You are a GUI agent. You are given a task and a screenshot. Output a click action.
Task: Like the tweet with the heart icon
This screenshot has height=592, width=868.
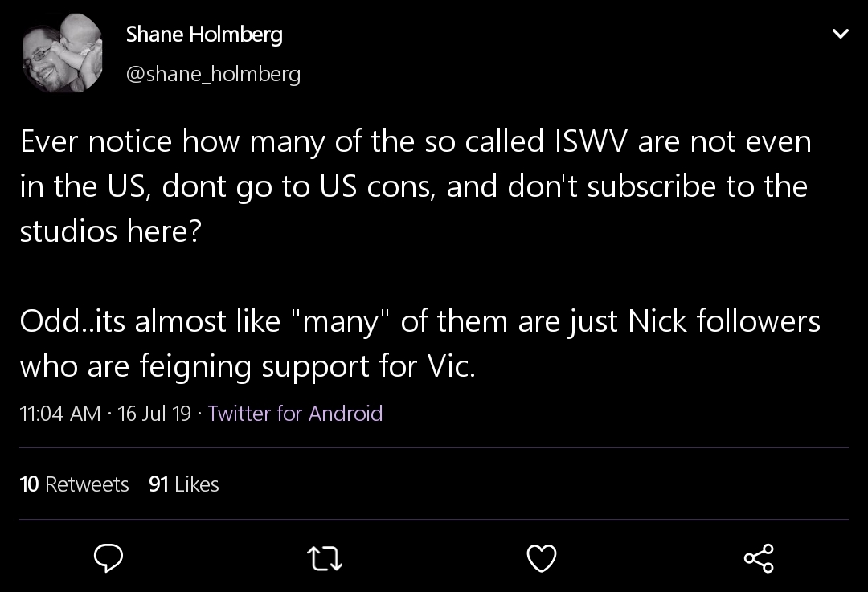click(542, 558)
